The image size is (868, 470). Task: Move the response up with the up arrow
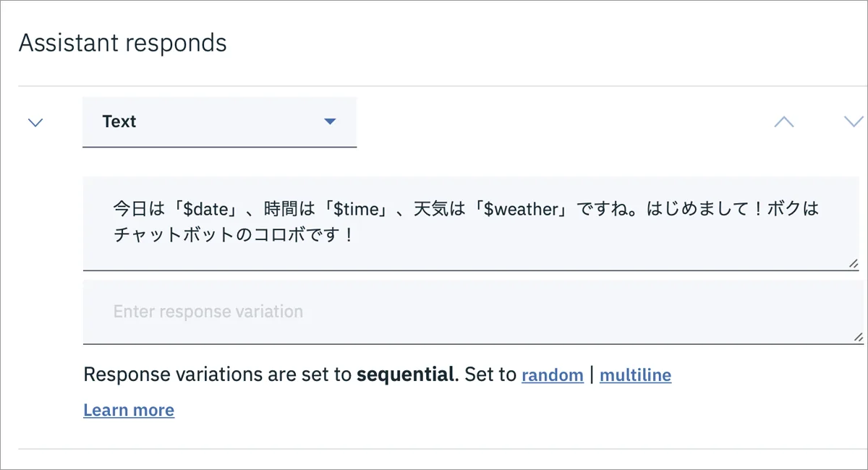[783, 121]
